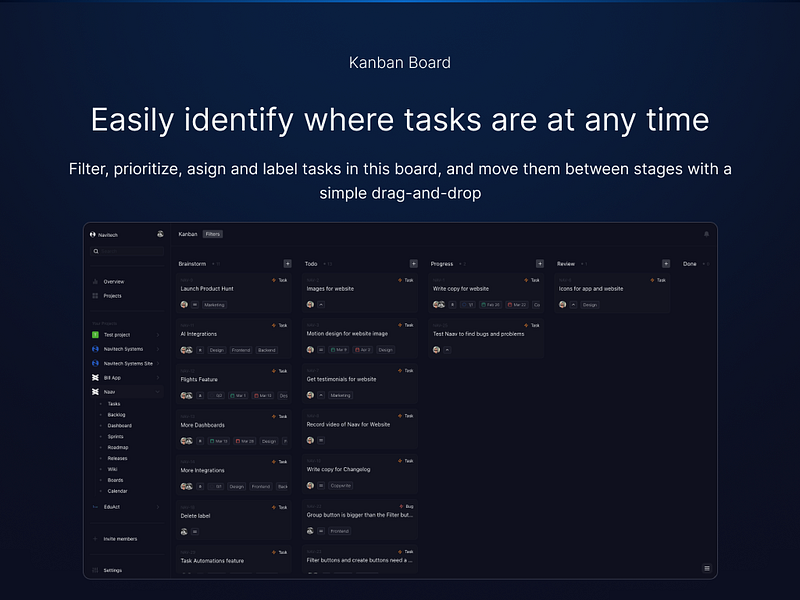
Task: Click the Marketing label on Launch Product Hunt
Action: pyautogui.click(x=214, y=305)
